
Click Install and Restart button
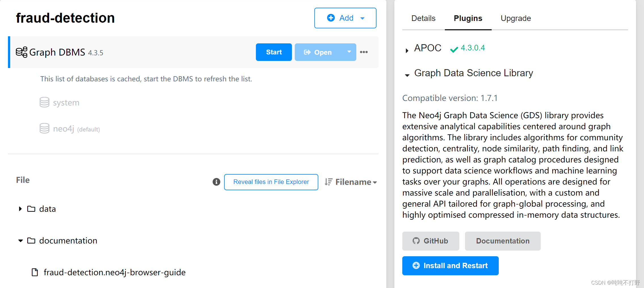click(450, 266)
